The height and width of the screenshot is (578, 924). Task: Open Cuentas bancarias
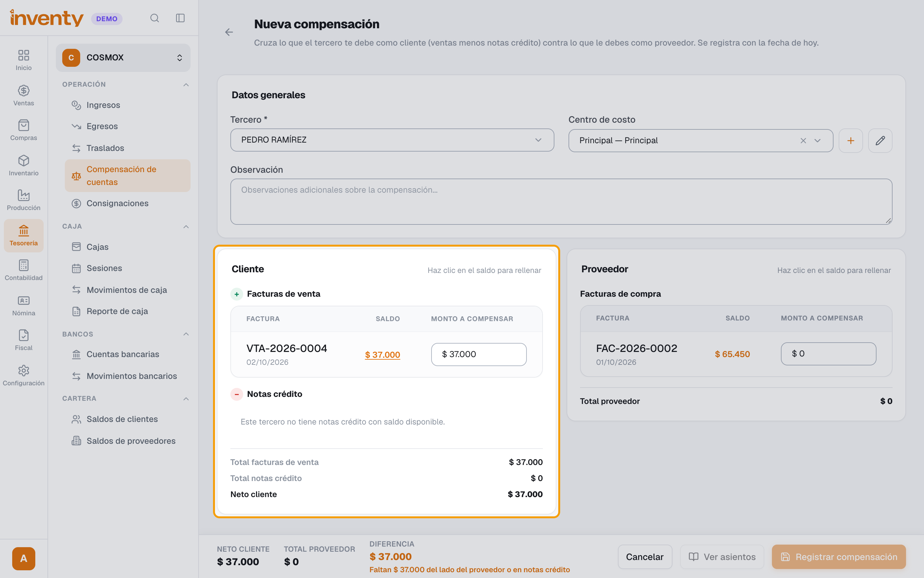127,355
